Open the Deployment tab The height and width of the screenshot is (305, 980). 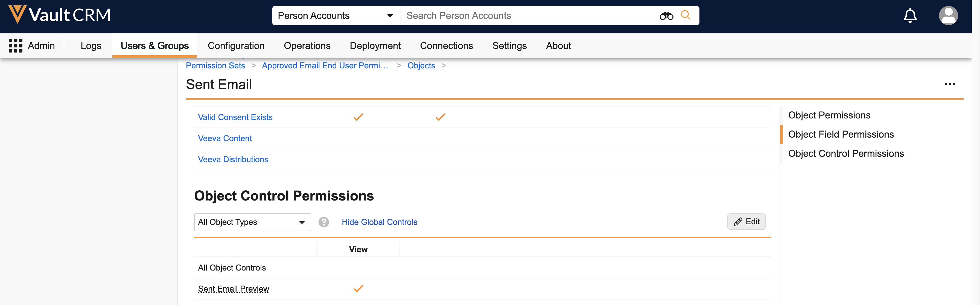[x=375, y=46]
